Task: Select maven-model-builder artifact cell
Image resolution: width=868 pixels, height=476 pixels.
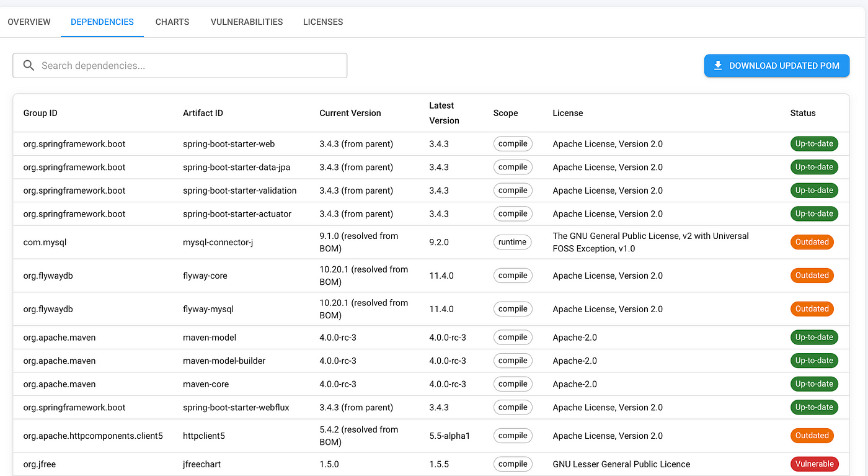Action: tap(224, 361)
